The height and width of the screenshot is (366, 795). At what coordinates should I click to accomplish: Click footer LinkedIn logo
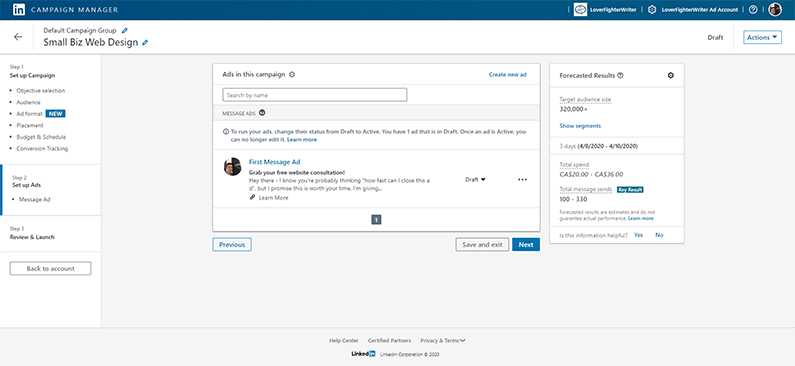click(363, 354)
